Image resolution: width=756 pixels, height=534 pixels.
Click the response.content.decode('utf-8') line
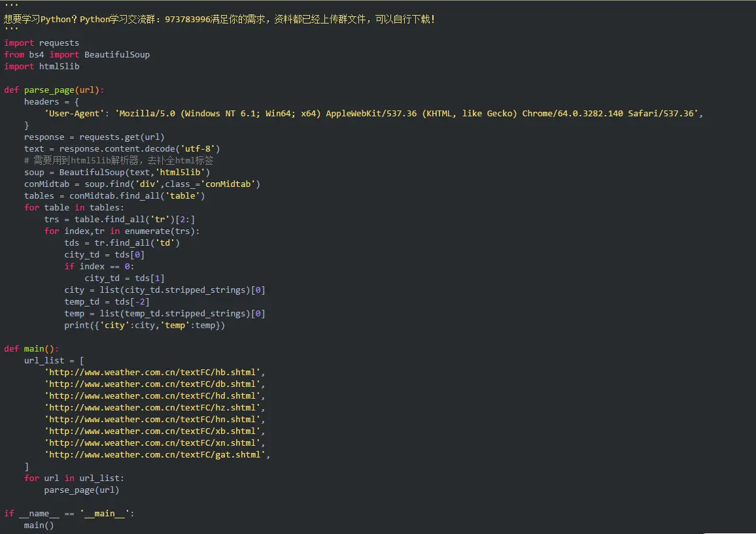pyautogui.click(x=122, y=148)
